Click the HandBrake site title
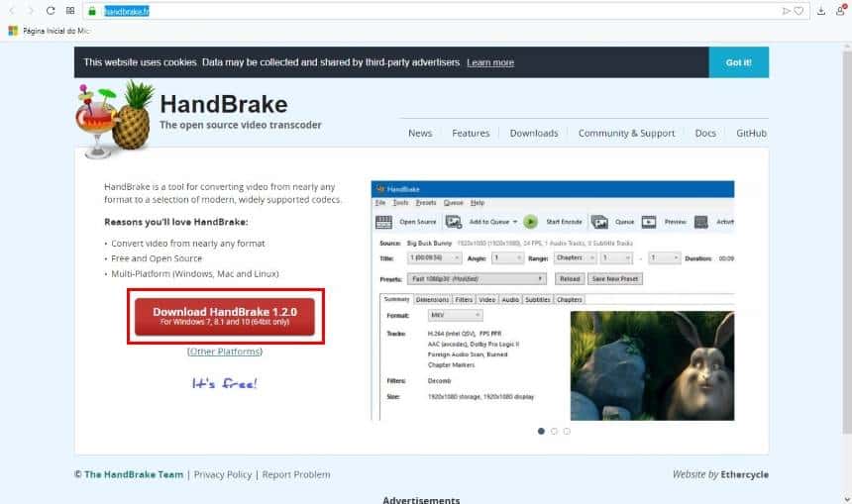 point(224,104)
